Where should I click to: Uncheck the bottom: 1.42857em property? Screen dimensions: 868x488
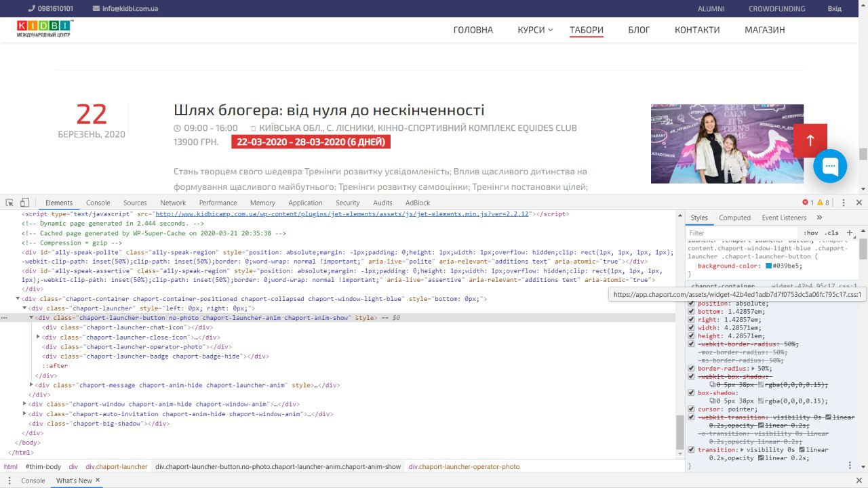(x=692, y=311)
